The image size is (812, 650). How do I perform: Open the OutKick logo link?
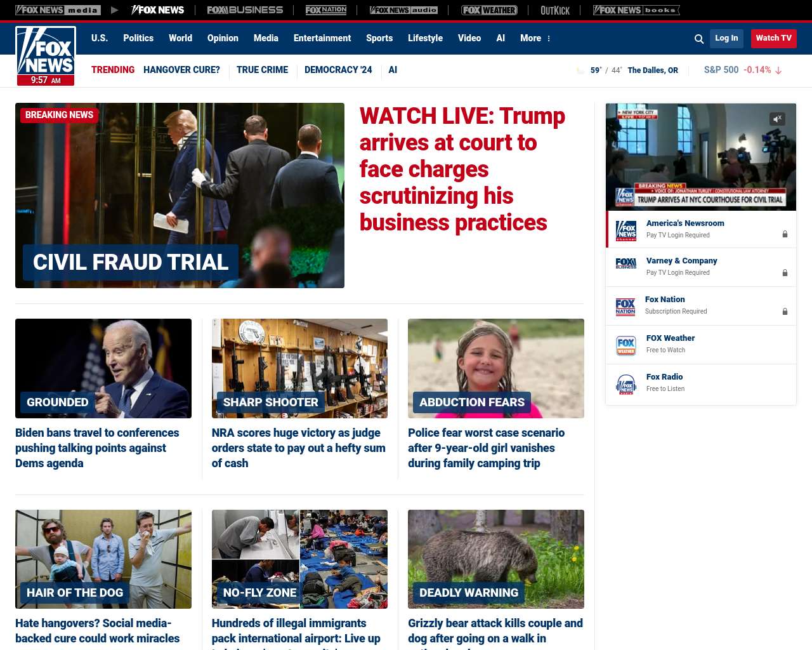click(555, 10)
